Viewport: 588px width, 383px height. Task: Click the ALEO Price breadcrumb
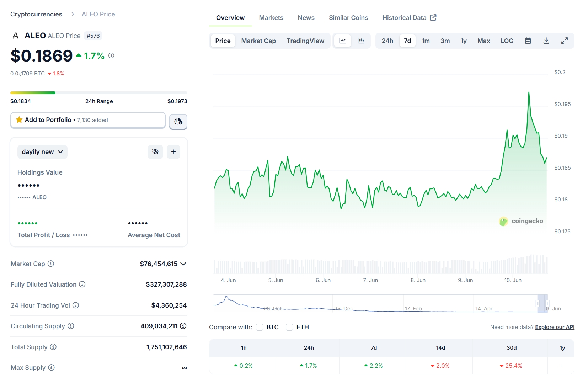tap(98, 14)
